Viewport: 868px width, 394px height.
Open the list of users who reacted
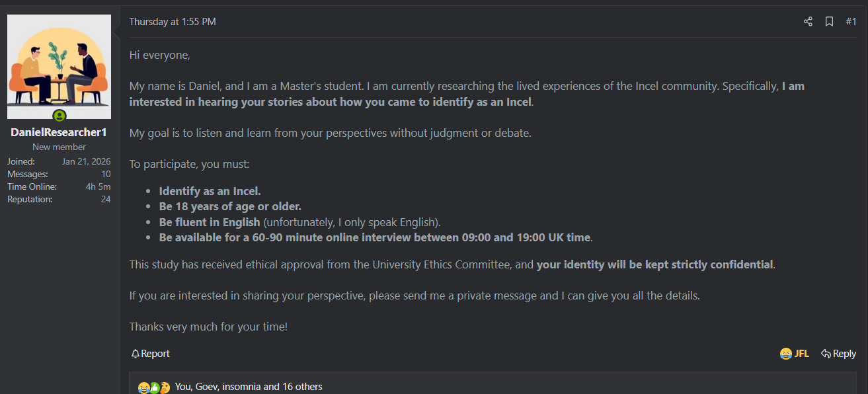pyautogui.click(x=249, y=387)
